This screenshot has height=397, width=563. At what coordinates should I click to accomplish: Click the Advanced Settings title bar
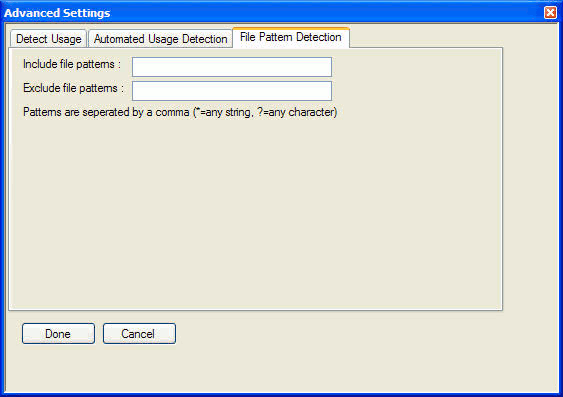[273, 13]
